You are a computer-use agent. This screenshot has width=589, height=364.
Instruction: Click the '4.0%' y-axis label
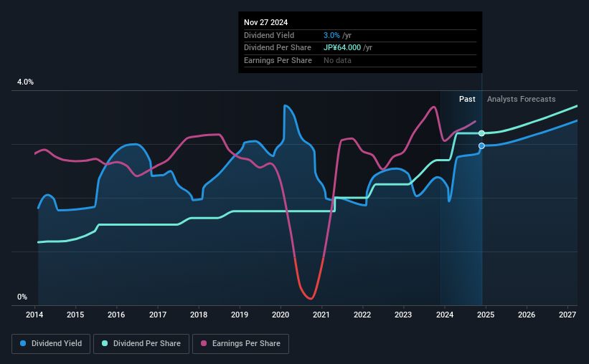pos(25,82)
